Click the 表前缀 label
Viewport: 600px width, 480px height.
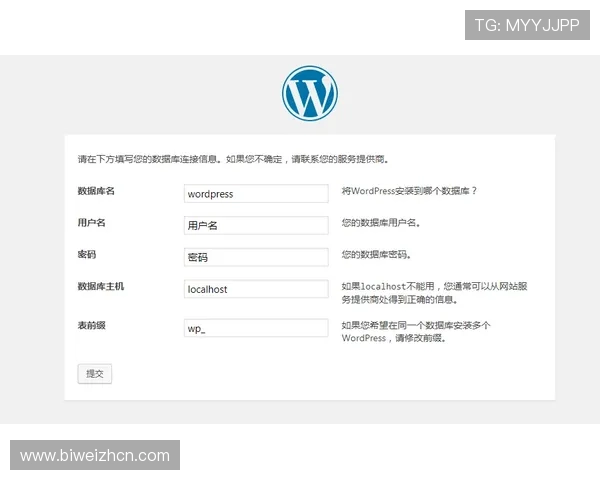click(91, 325)
